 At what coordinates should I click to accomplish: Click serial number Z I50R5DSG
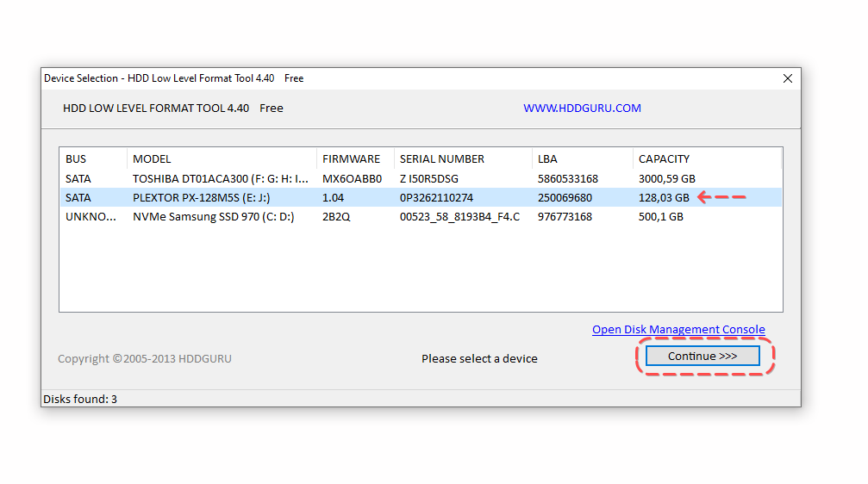[429, 178]
